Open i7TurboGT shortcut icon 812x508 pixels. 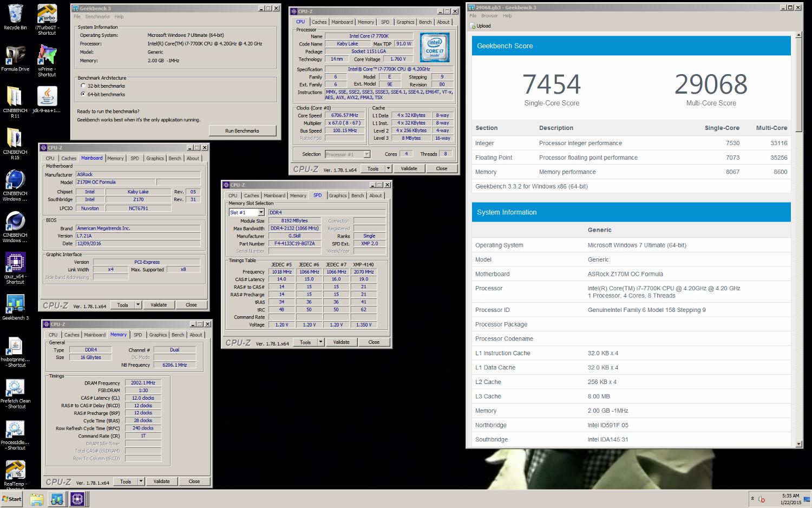coord(47,19)
